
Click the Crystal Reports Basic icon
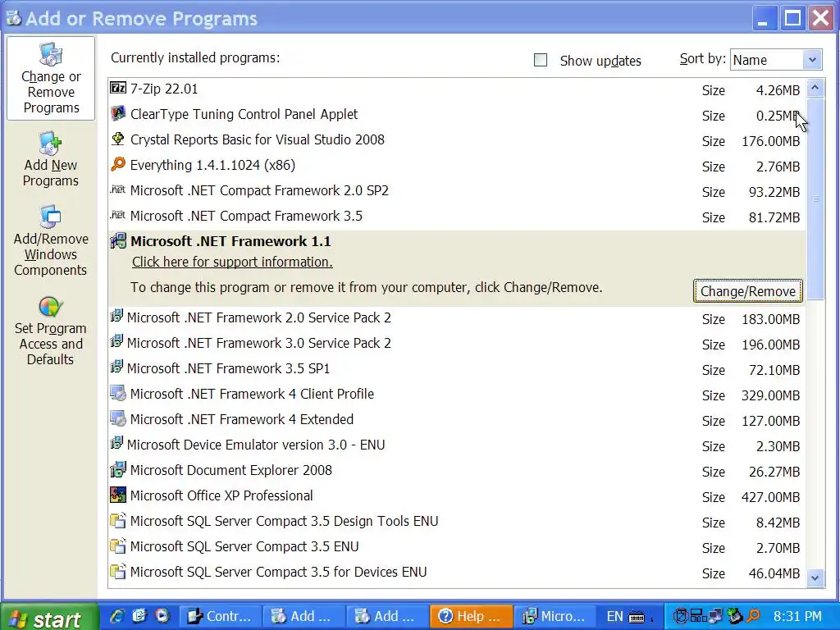click(x=118, y=139)
